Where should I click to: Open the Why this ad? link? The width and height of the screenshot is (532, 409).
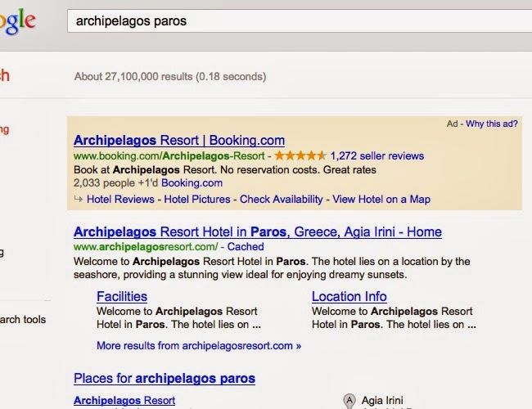tap(492, 124)
